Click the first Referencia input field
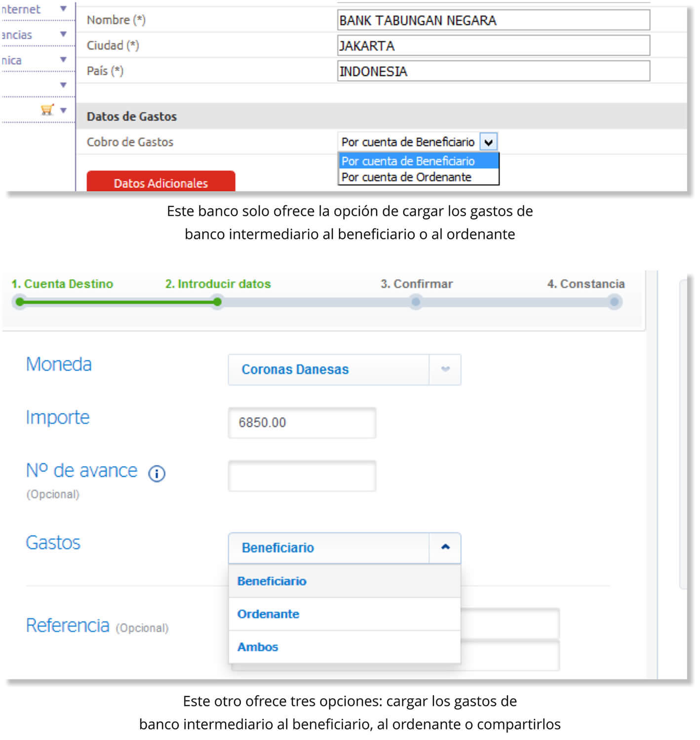This screenshot has height=740, width=700. coord(510,623)
